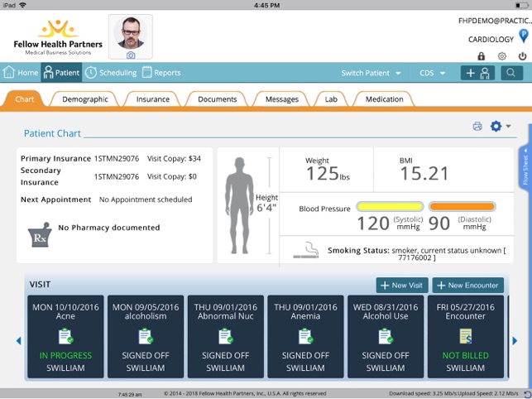Create a New Encounter

point(467,286)
